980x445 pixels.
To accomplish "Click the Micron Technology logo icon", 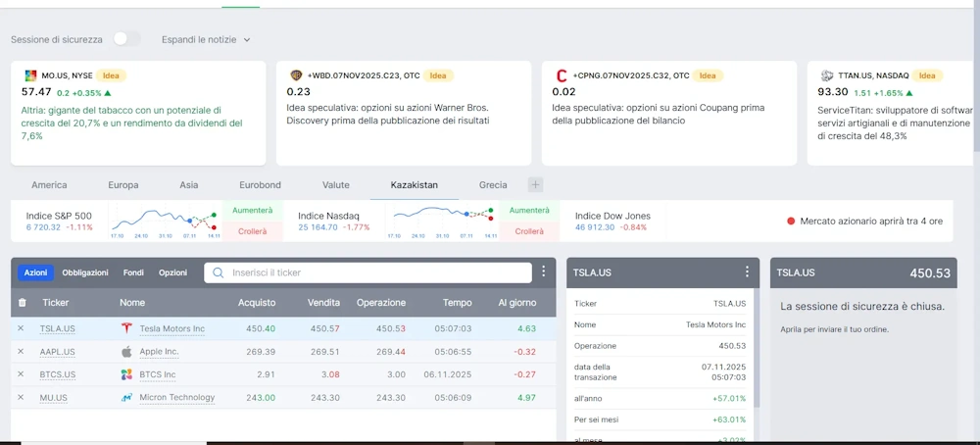I will click(x=126, y=397).
